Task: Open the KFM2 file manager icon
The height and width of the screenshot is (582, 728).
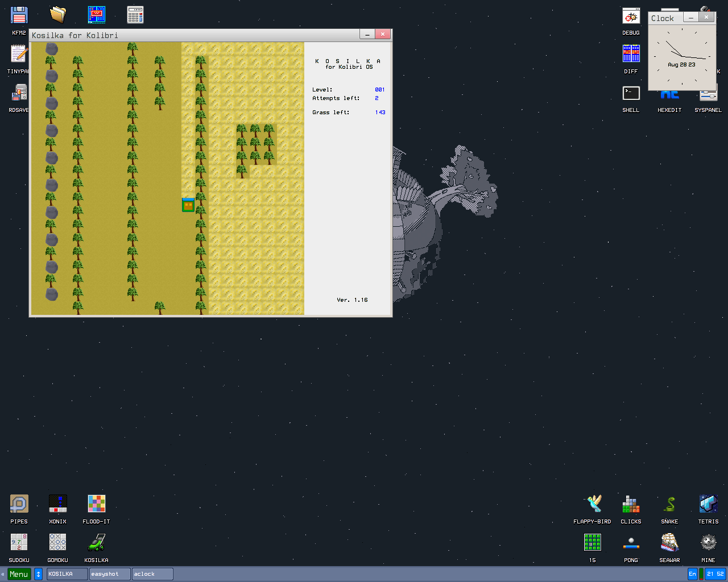Action: pyautogui.click(x=19, y=16)
